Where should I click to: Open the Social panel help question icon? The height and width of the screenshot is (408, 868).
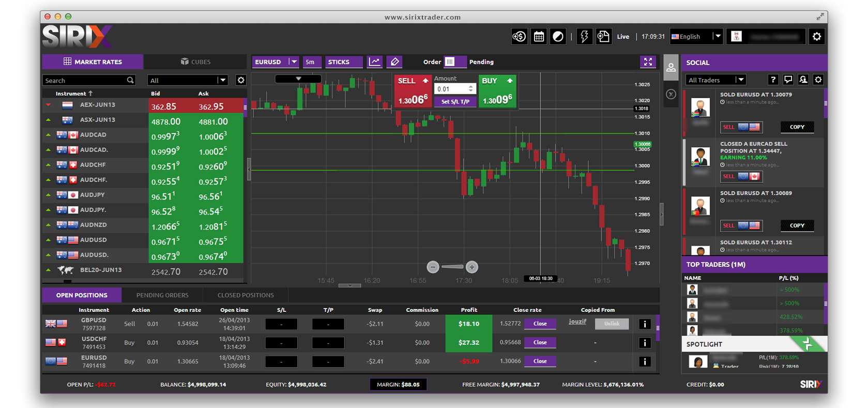point(773,80)
